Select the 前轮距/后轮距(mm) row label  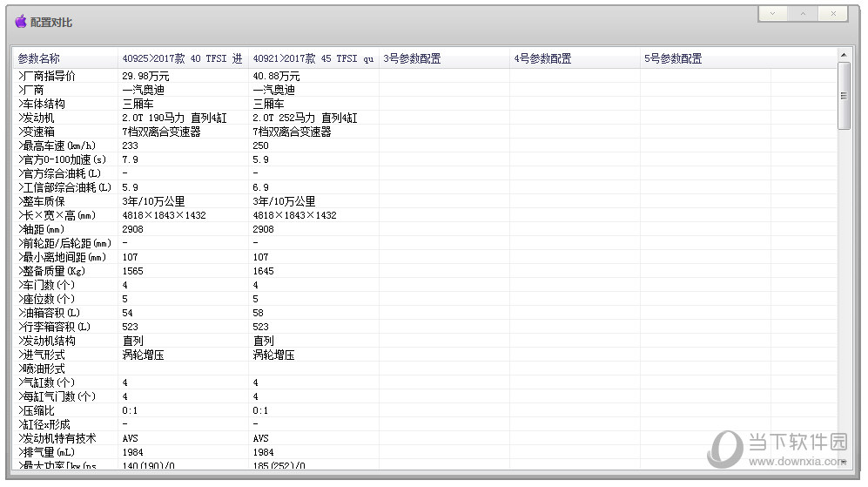[64, 243]
